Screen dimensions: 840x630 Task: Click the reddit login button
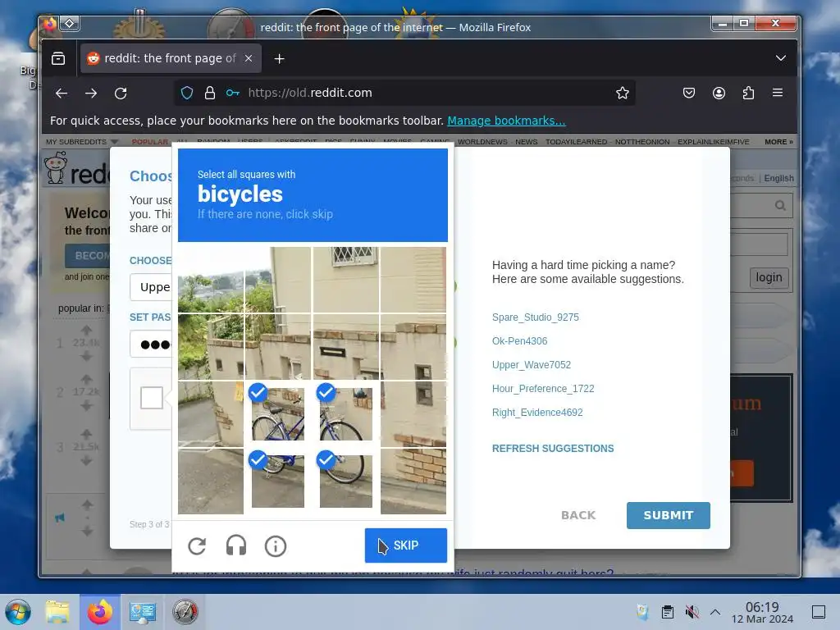point(769,277)
